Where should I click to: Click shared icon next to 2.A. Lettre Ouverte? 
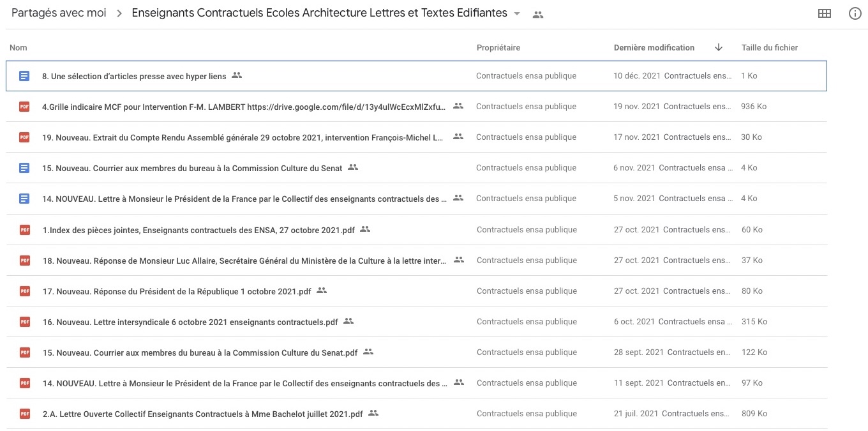[373, 413]
